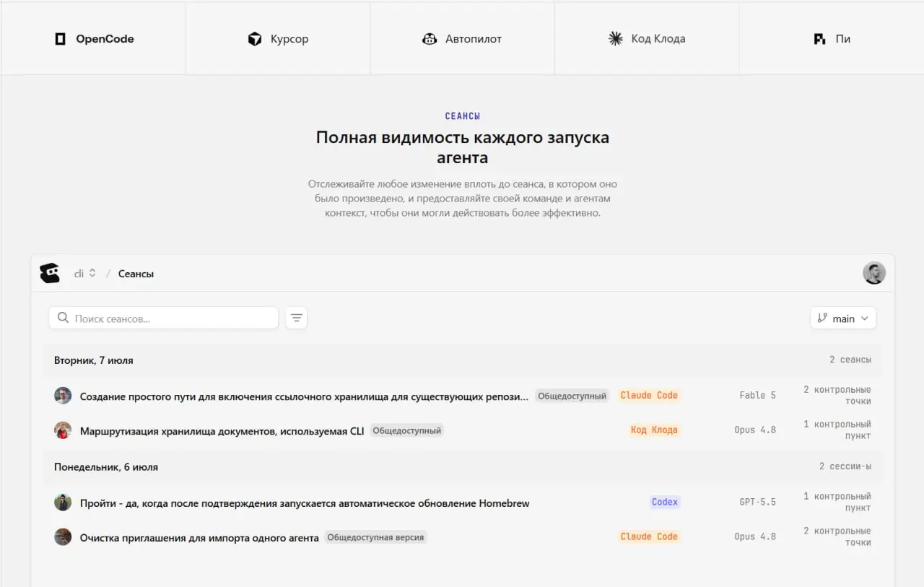Click 1 контрольный пункт on Маршрутизация row
Screen dimensions: 924x587
coord(837,430)
